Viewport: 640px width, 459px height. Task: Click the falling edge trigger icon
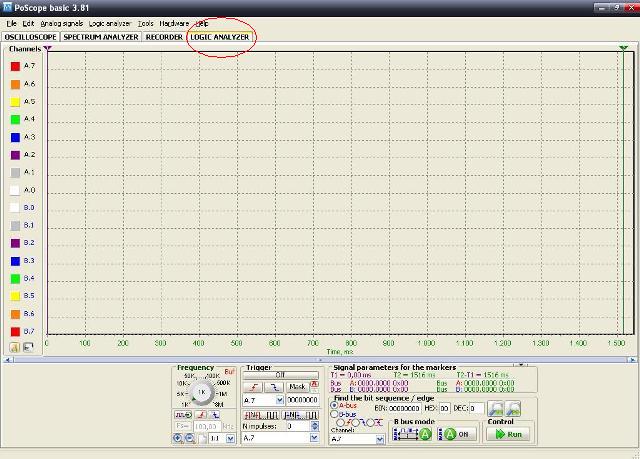pyautogui.click(x=275, y=386)
